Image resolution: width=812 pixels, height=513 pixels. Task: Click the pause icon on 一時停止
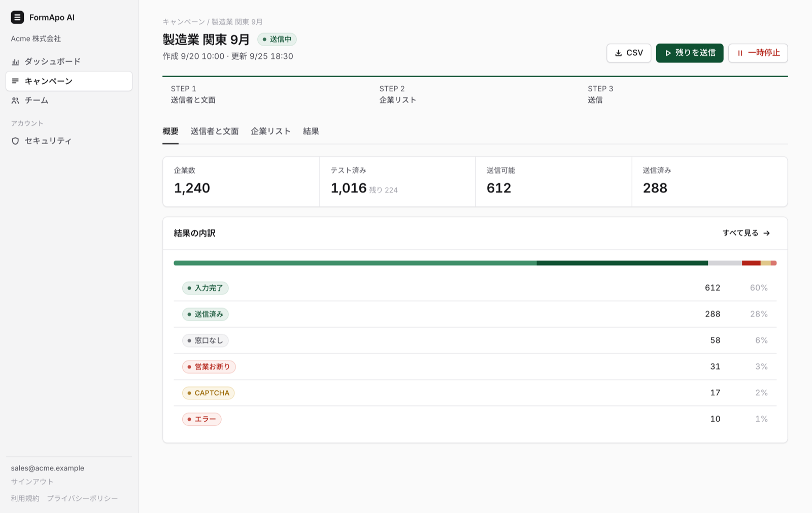740,53
